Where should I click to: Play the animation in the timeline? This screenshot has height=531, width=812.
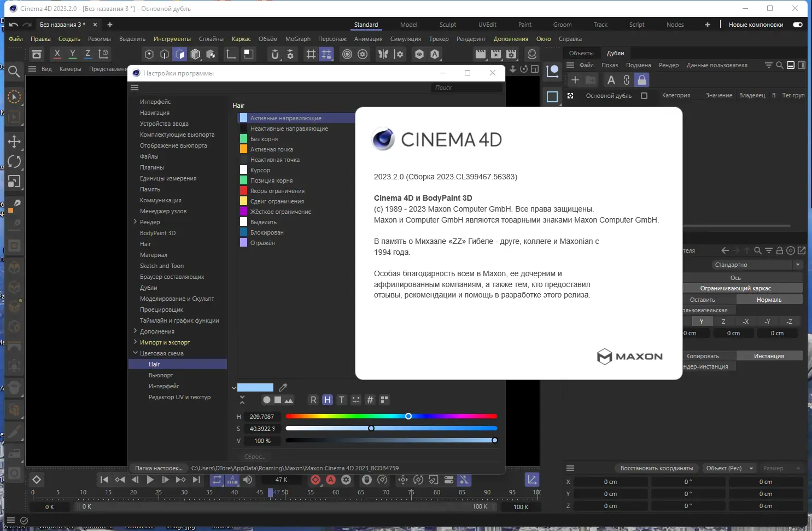pyautogui.click(x=150, y=480)
